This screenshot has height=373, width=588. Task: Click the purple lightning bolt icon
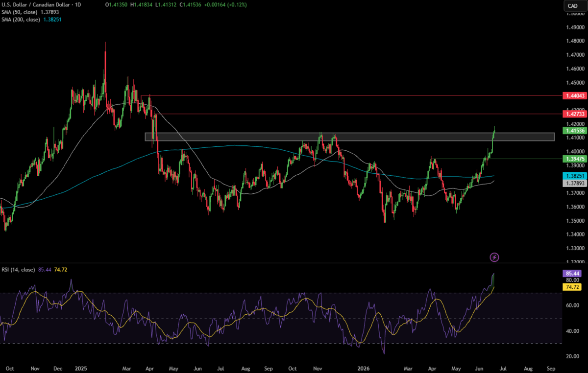pos(494,256)
